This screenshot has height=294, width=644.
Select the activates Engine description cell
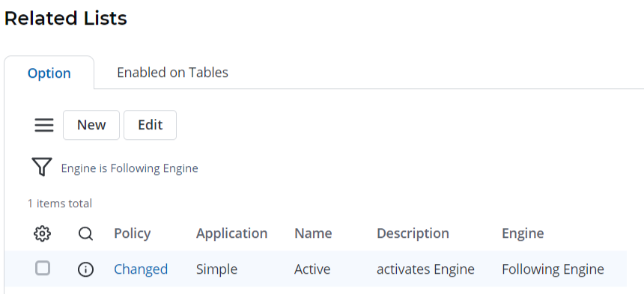point(425,269)
